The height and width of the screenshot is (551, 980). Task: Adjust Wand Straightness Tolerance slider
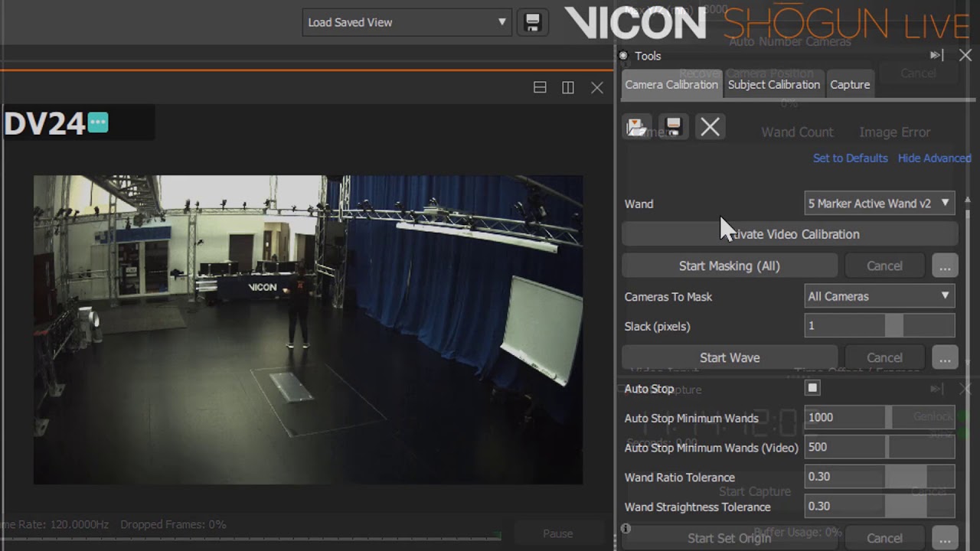pyautogui.click(x=880, y=506)
